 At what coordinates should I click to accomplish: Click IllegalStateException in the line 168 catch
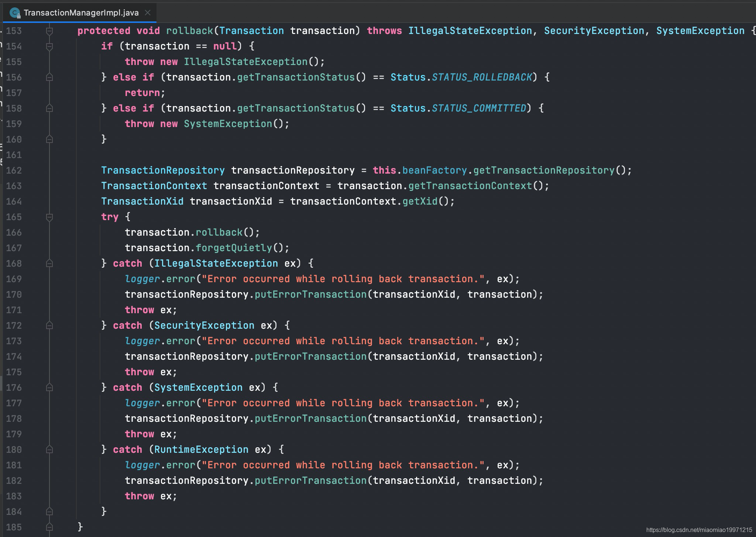click(216, 263)
